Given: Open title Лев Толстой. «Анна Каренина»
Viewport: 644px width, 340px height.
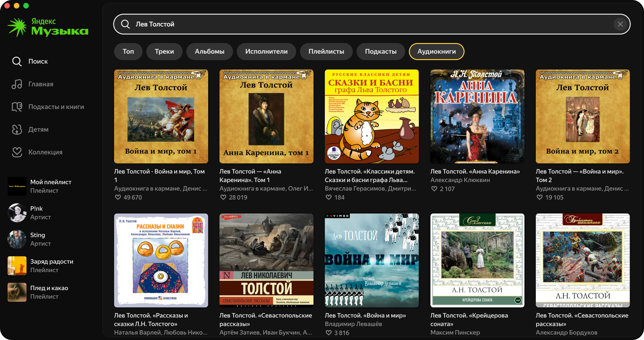Looking at the screenshot, I should click(475, 171).
